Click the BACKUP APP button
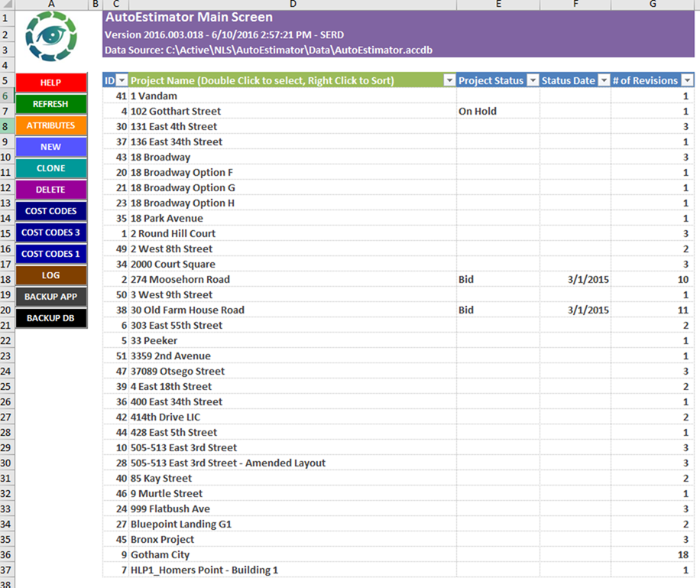The image size is (700, 588). pos(51,297)
